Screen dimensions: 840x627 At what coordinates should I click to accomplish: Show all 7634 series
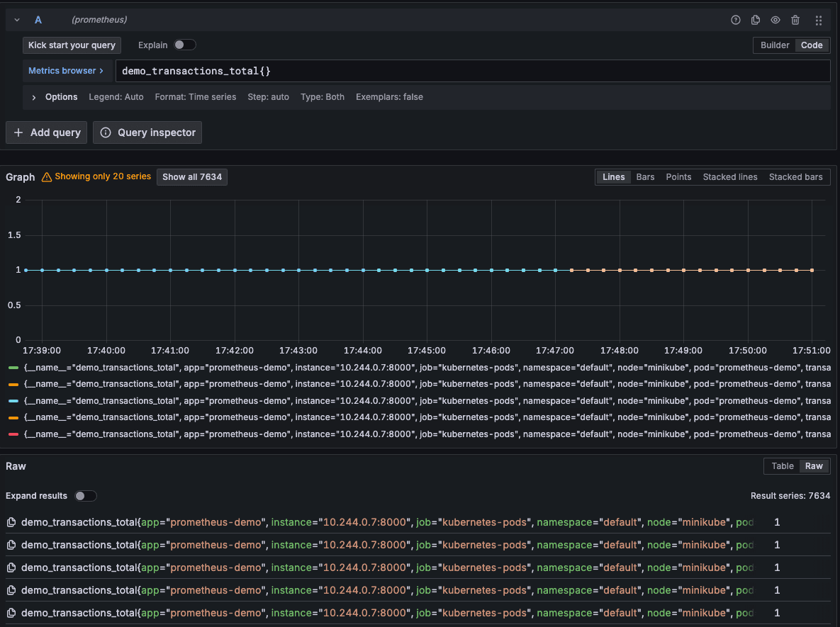191,176
